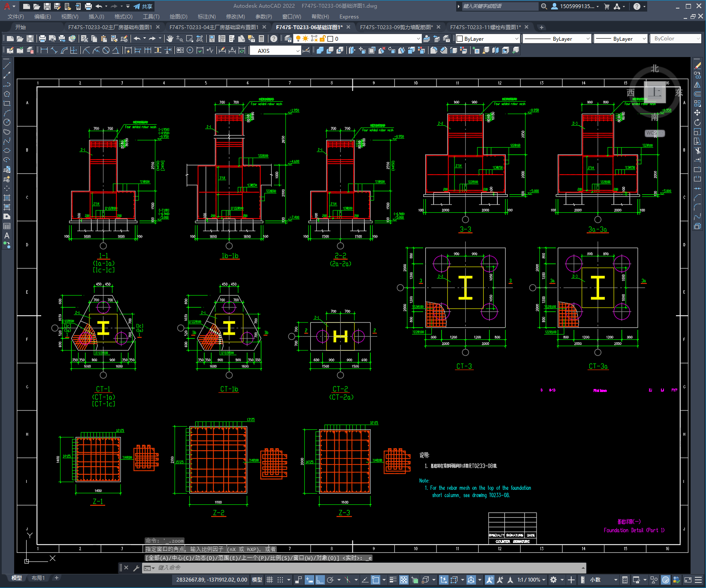Screen dimensions: 706x588
Task: Open the AutoCAD application menu logo
Action: [x=7, y=6]
